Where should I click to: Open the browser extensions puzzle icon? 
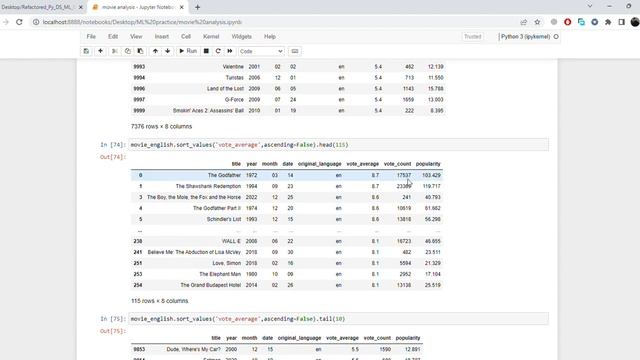(x=608, y=22)
